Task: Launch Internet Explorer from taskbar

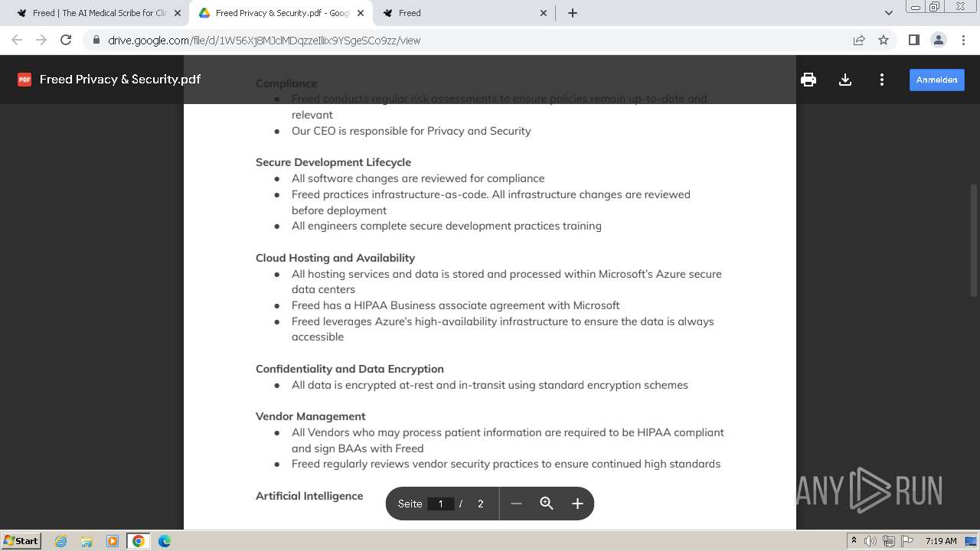Action: pyautogui.click(x=60, y=541)
